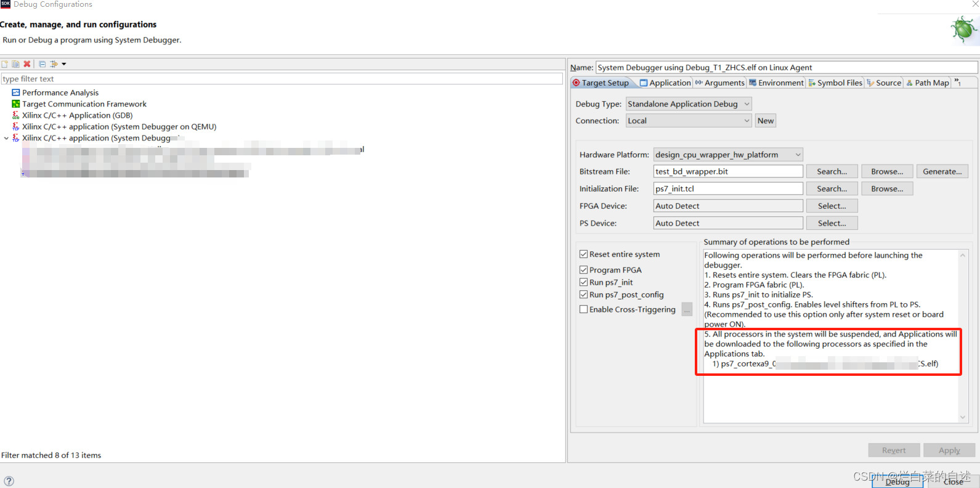Image resolution: width=980 pixels, height=488 pixels.
Task: Open the Debug Type dropdown
Action: click(689, 104)
